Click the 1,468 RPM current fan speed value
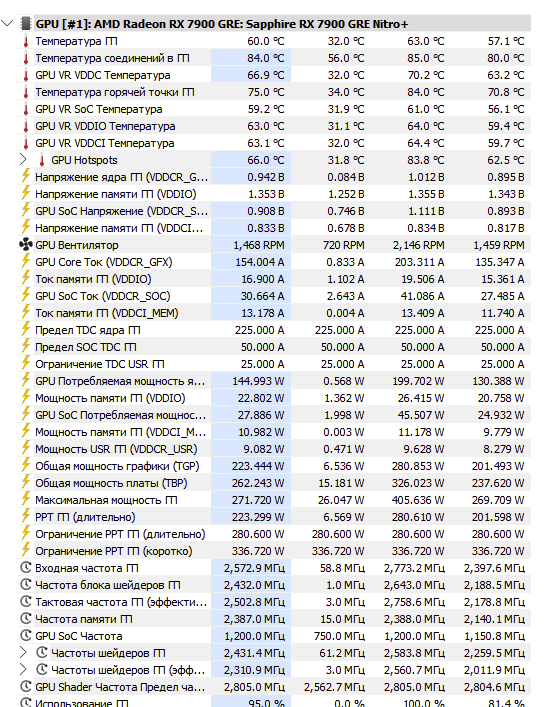 (x=259, y=245)
